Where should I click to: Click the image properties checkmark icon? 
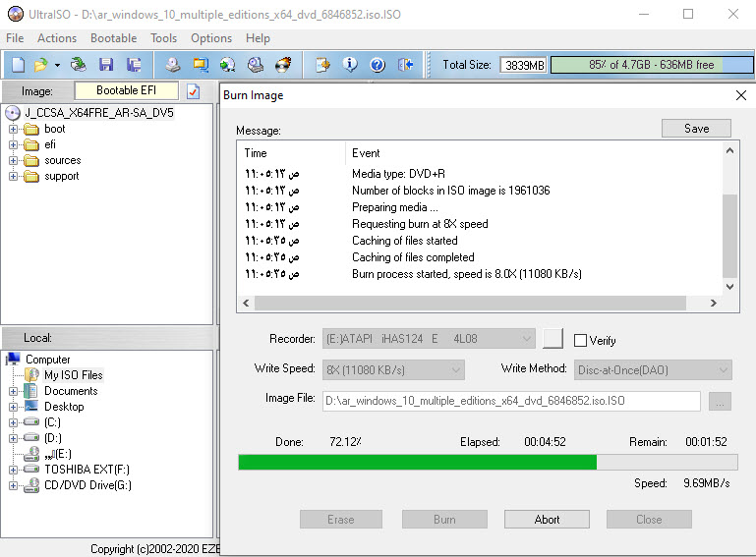click(x=193, y=91)
